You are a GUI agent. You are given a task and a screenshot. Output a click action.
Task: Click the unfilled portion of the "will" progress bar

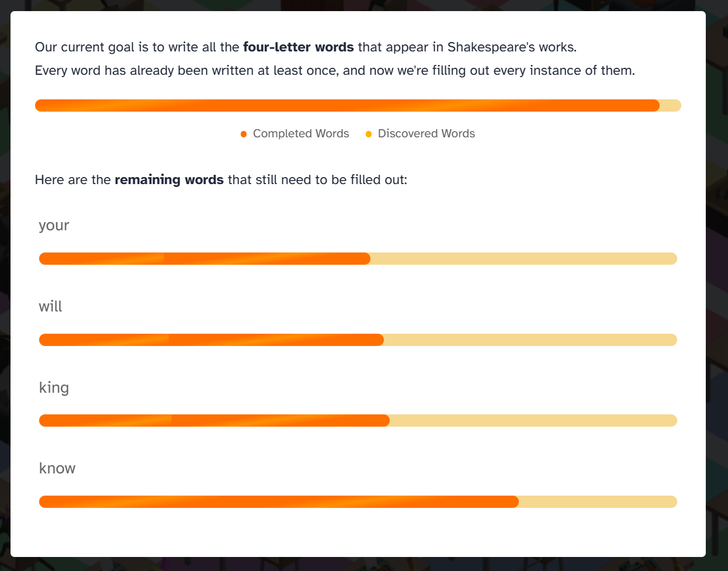530,340
